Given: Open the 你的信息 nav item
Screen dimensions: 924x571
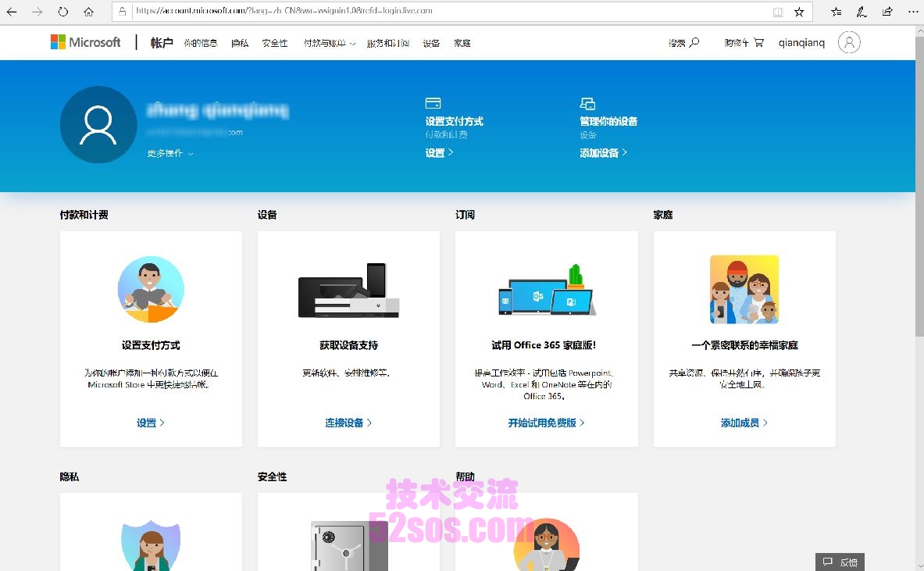Looking at the screenshot, I should tap(201, 43).
